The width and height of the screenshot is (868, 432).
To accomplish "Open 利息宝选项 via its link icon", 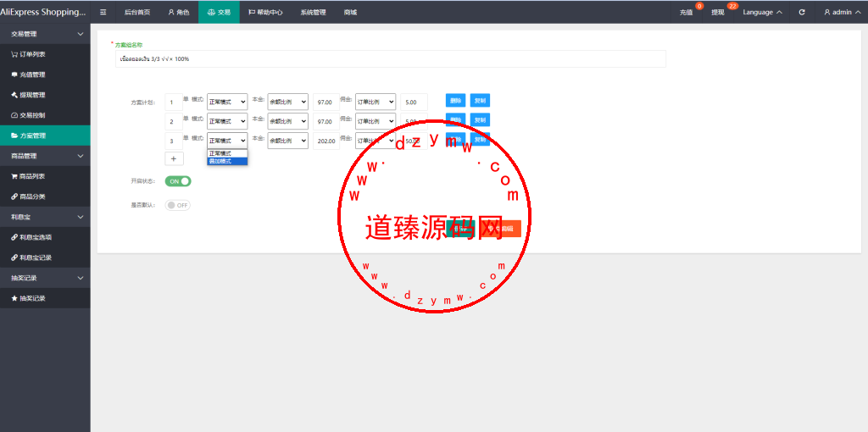I will 14,237.
